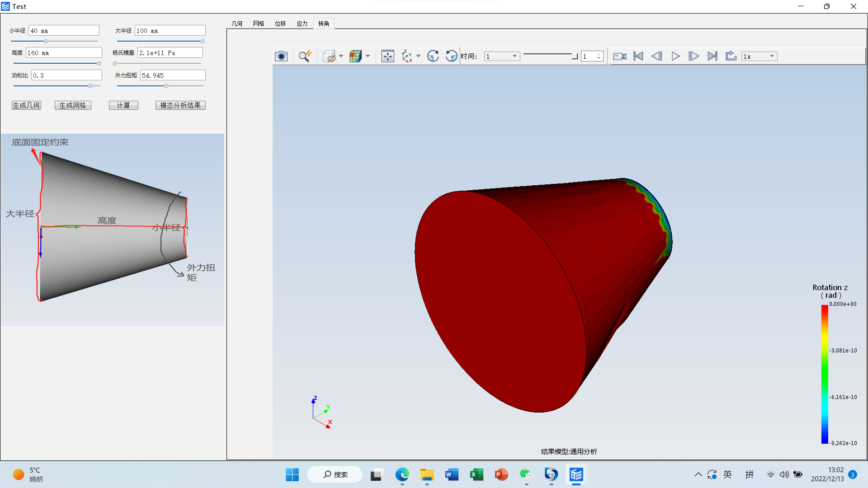Click the 生成几何 button
The image size is (868, 488).
click(26, 105)
